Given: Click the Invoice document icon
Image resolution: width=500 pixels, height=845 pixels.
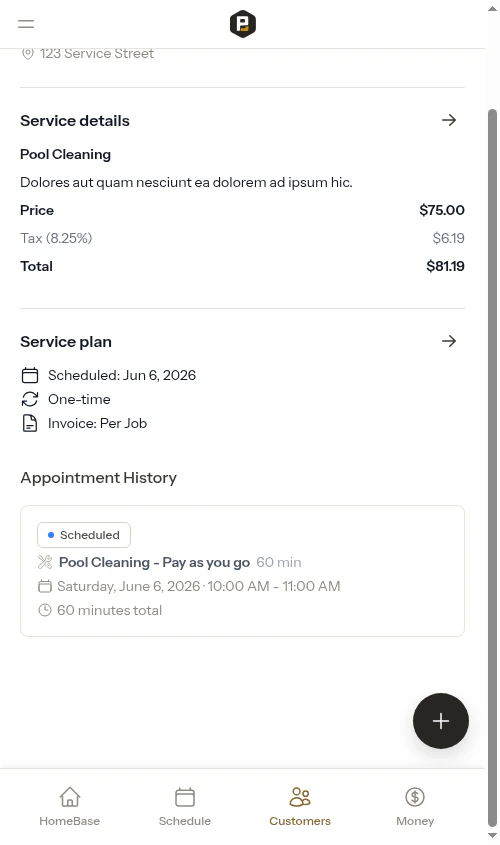Looking at the screenshot, I should (x=30, y=424).
